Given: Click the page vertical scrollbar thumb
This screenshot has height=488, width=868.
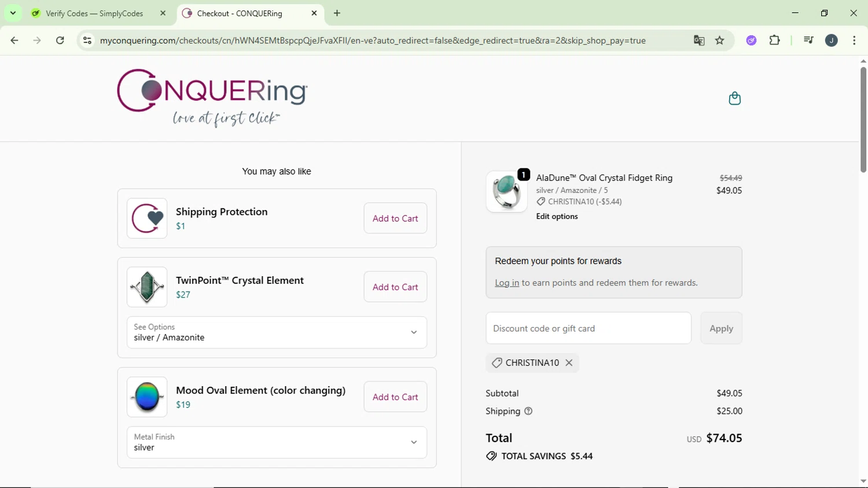Looking at the screenshot, I should pyautogui.click(x=863, y=119).
